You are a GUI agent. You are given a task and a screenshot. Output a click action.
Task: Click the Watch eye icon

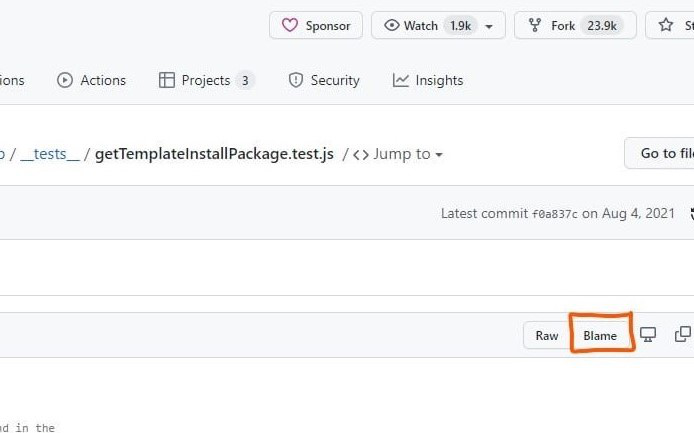[x=392, y=26]
